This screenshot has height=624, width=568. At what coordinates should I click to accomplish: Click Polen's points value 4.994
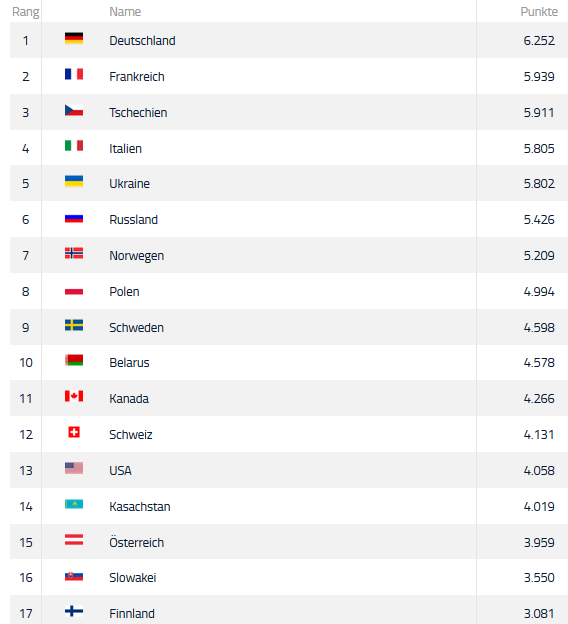(x=539, y=292)
